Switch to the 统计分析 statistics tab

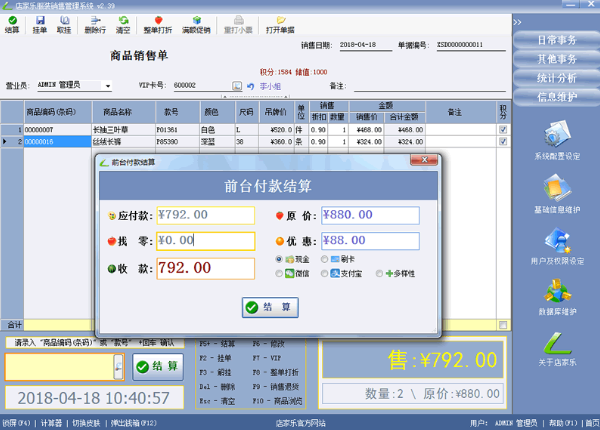pyautogui.click(x=554, y=76)
